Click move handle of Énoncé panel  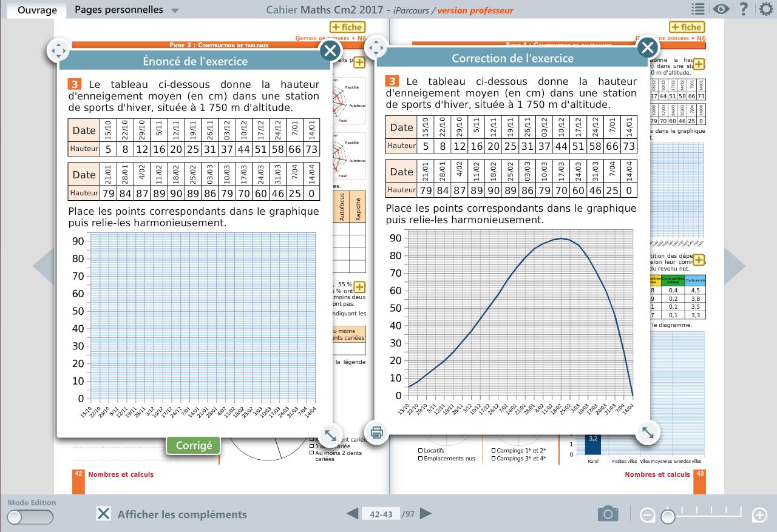pos(59,51)
